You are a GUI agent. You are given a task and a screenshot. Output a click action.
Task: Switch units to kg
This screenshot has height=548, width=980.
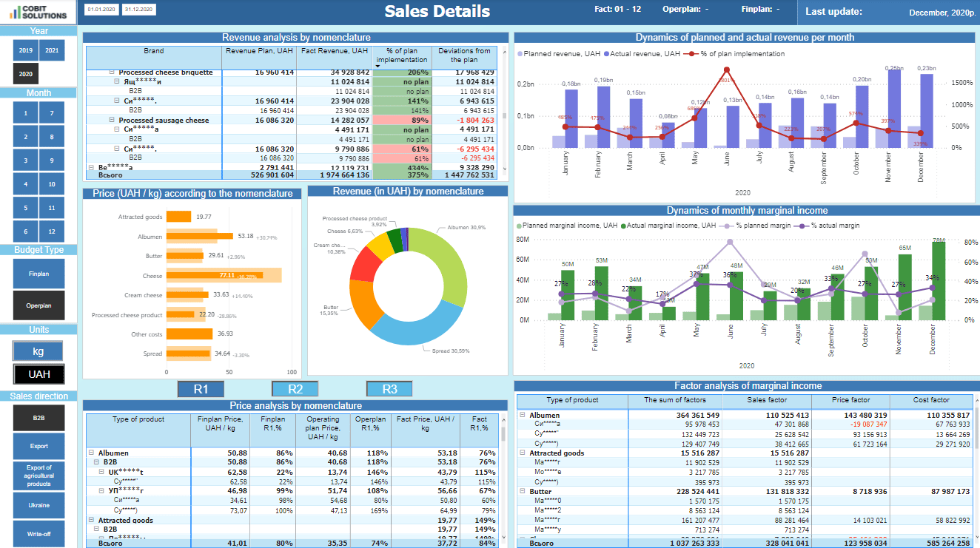[38, 350]
